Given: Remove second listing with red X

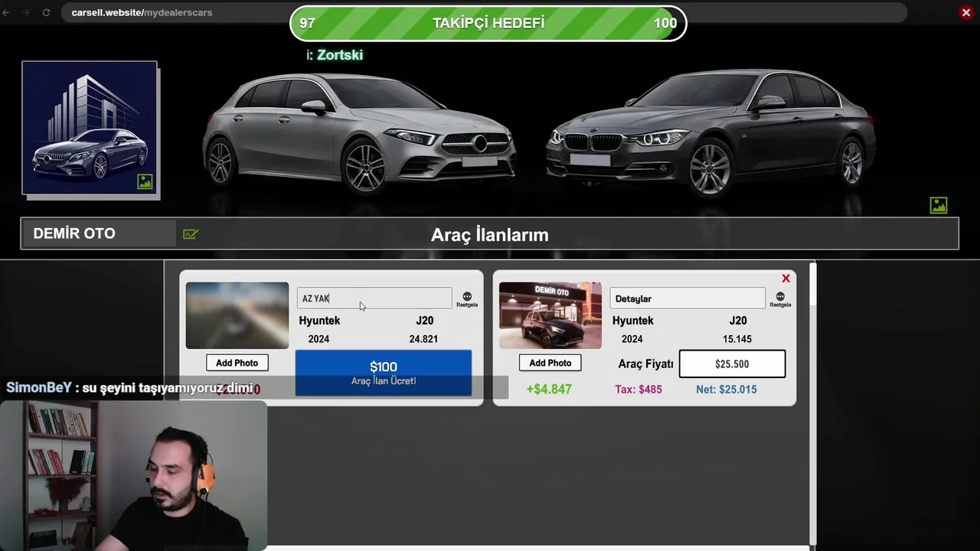Looking at the screenshot, I should (786, 279).
